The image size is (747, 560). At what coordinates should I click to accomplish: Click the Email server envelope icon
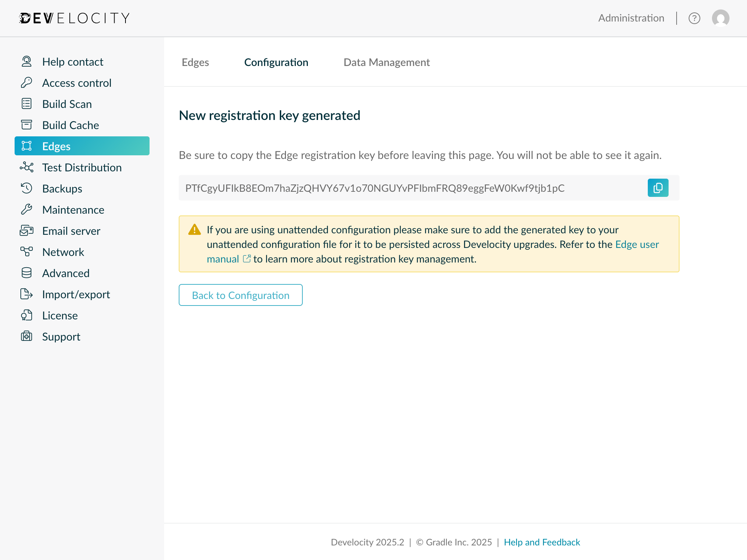point(26,230)
